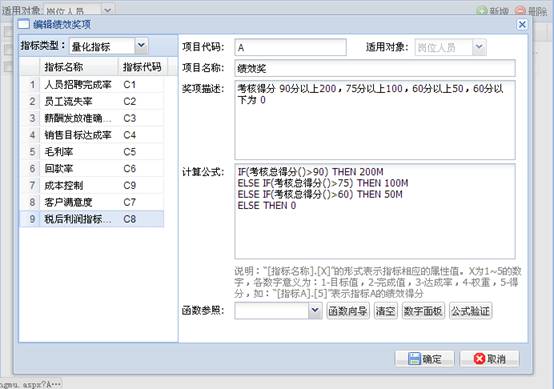
Task: Click the dialog window icon beside 编辑绩效奖项
Action: click(23, 24)
